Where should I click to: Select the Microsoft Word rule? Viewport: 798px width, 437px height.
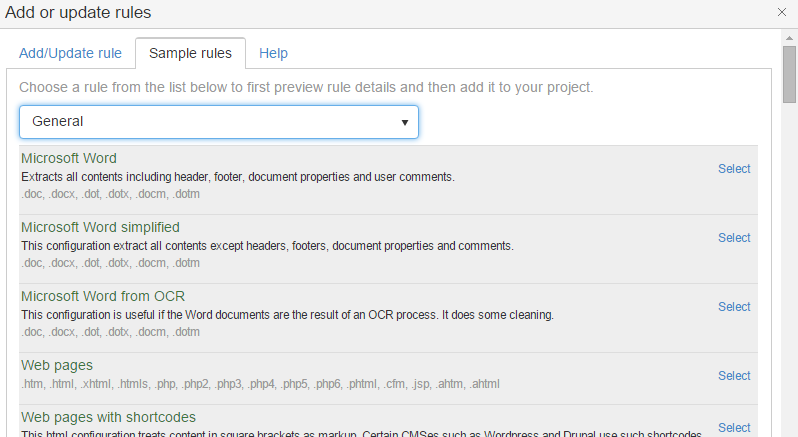point(733,169)
